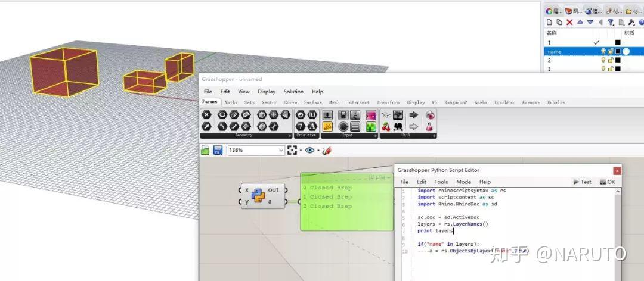Click the white material circle on layer 'name'
The image size is (644, 281).
(626, 51)
